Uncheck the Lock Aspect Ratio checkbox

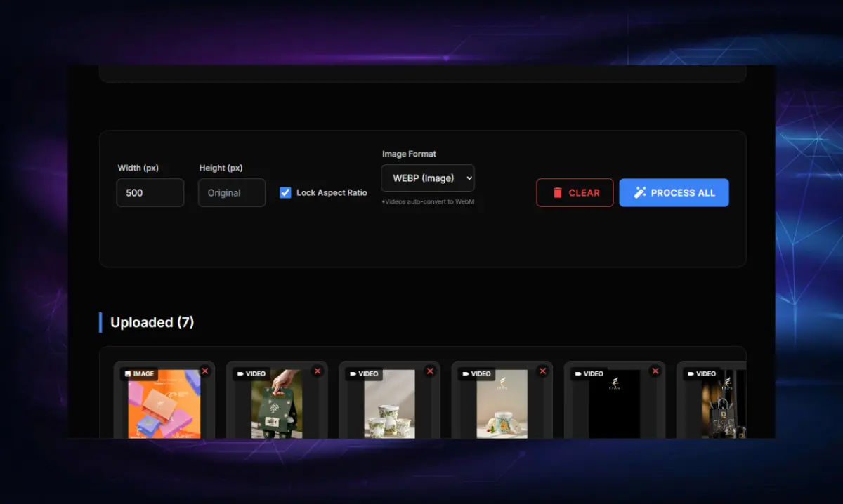(x=285, y=192)
